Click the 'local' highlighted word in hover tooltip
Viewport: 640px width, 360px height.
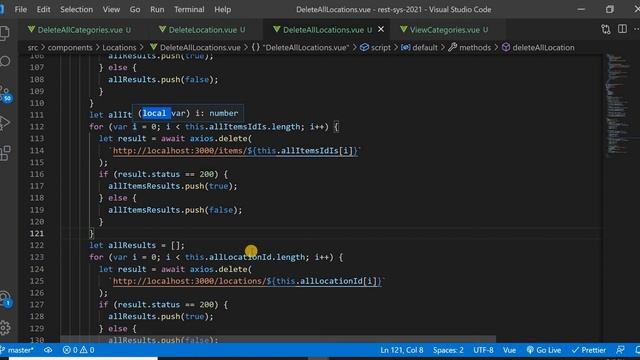click(x=154, y=113)
